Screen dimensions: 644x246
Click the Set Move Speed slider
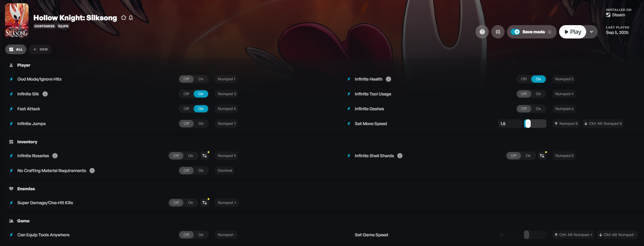point(535,124)
